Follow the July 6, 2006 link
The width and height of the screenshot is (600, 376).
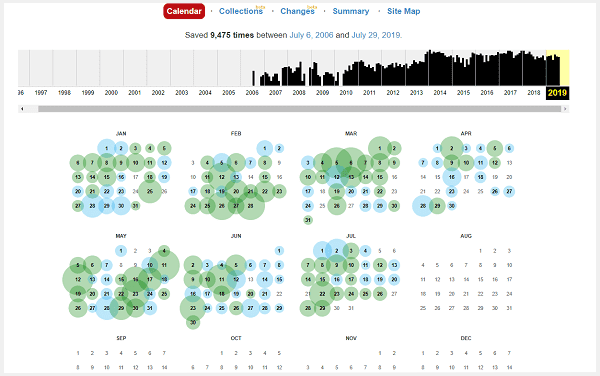point(311,35)
